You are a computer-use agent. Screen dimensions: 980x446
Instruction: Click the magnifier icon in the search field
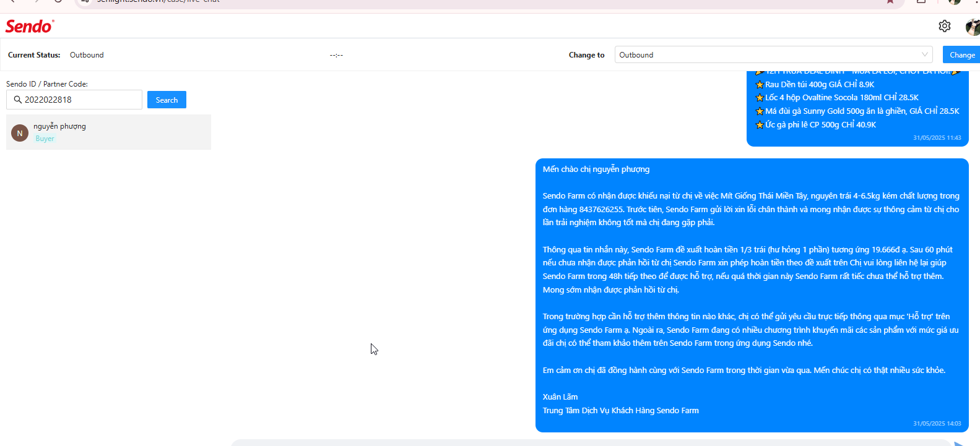point(17,100)
